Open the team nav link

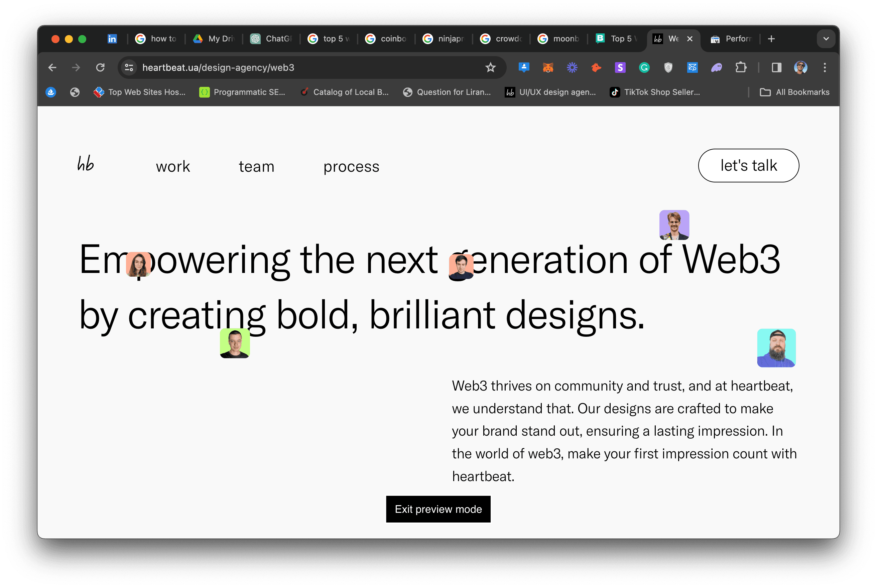(x=257, y=166)
